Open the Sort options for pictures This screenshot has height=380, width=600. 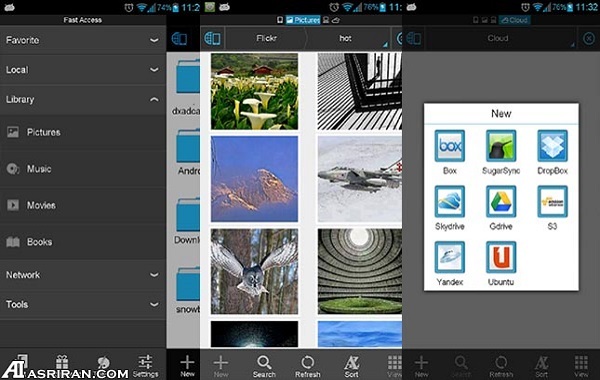pyautogui.click(x=351, y=366)
